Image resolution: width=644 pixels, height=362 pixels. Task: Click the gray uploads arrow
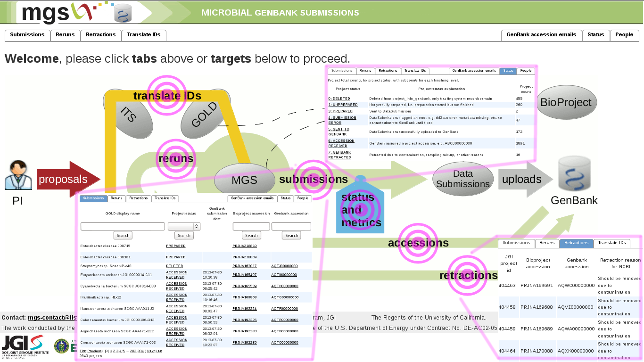click(526, 179)
